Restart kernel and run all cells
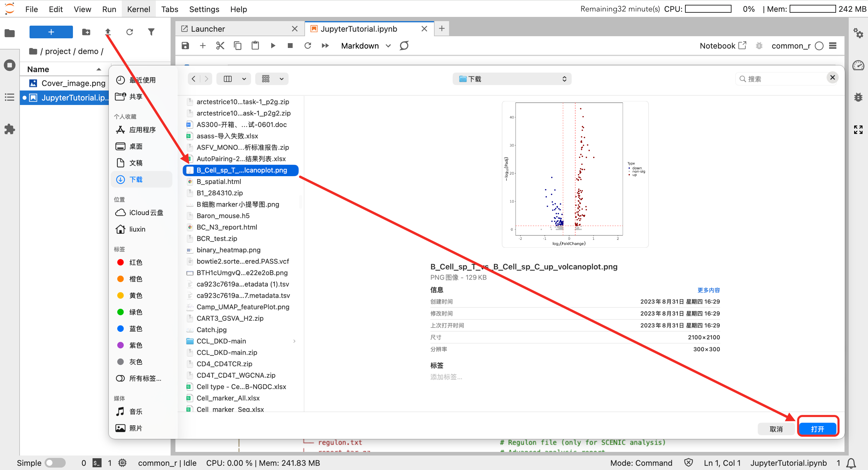The height and width of the screenshot is (470, 868). (325, 46)
